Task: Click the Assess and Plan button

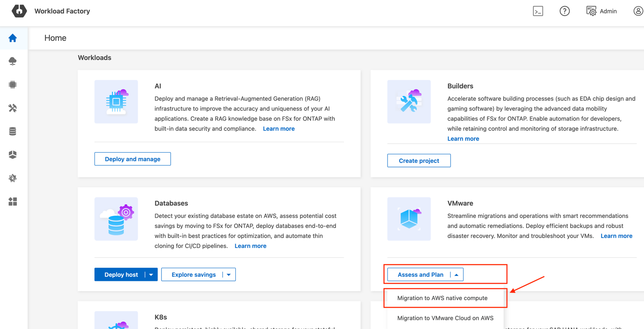Action: point(420,275)
